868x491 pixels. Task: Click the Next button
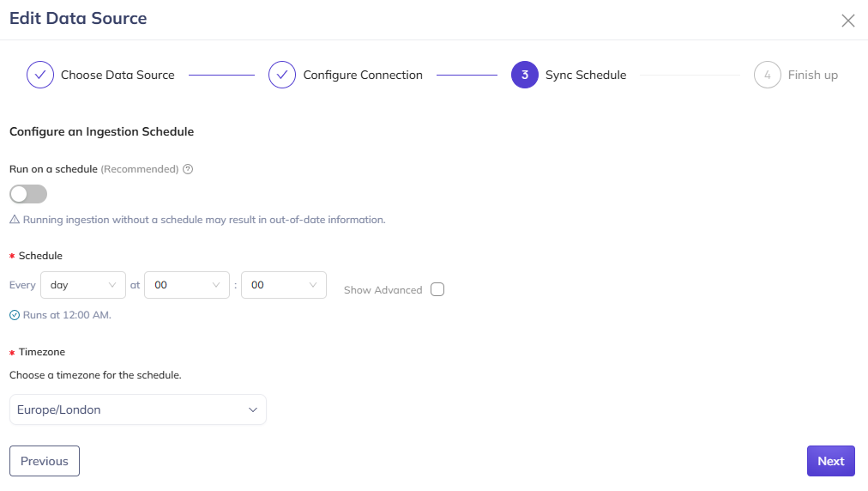coord(831,461)
